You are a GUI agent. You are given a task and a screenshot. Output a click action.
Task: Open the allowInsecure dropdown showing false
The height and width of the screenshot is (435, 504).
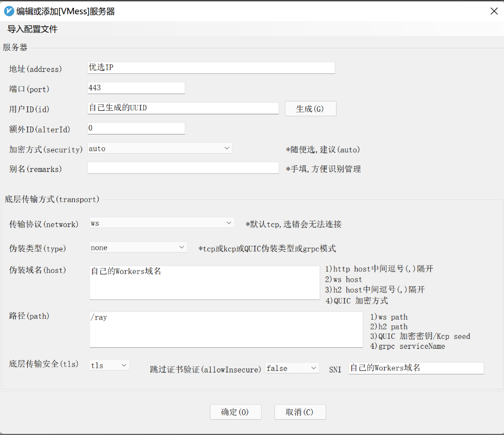click(292, 368)
